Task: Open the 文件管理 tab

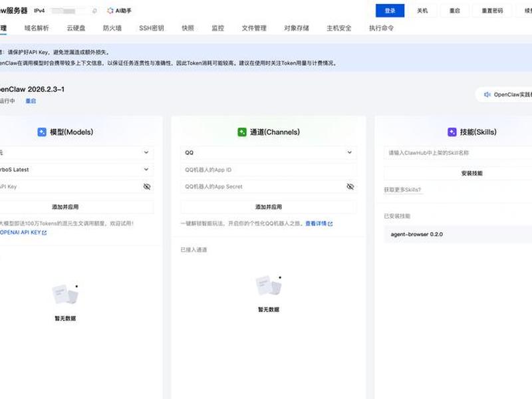Action: (254, 28)
